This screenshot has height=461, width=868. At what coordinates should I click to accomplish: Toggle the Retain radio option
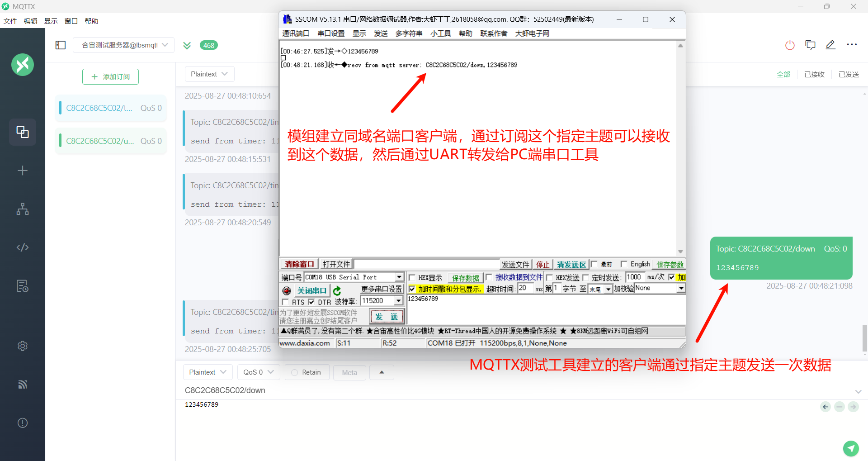[295, 372]
